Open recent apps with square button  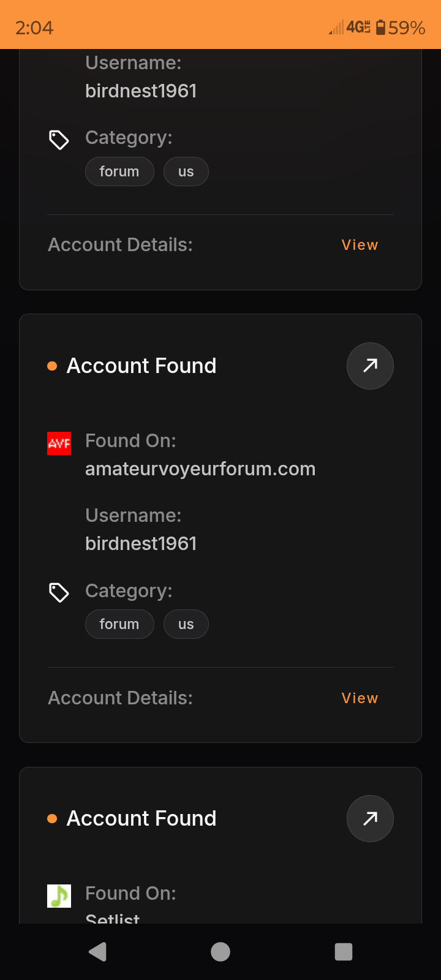click(x=344, y=951)
